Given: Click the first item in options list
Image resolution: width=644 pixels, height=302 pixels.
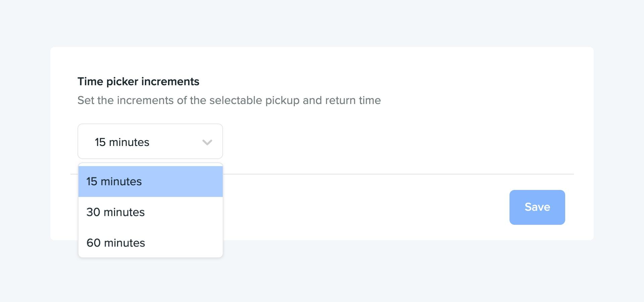Looking at the screenshot, I should tap(150, 182).
